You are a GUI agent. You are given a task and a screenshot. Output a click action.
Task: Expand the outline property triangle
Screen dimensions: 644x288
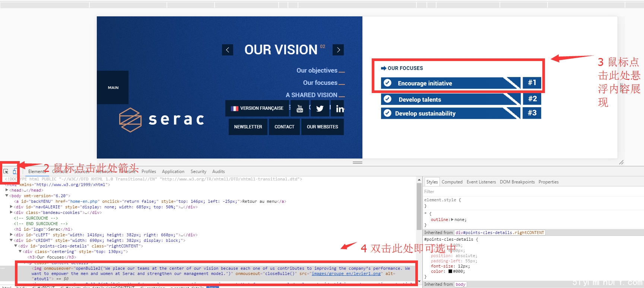[x=452, y=220]
